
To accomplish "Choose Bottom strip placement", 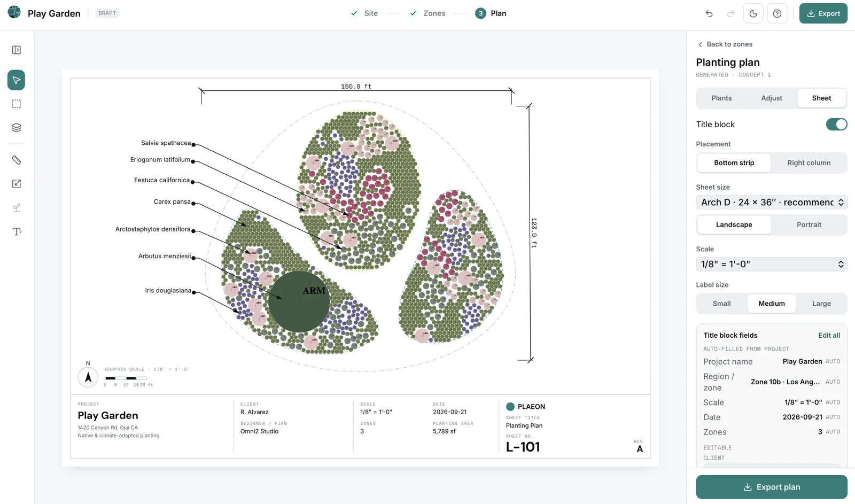I will coord(734,163).
